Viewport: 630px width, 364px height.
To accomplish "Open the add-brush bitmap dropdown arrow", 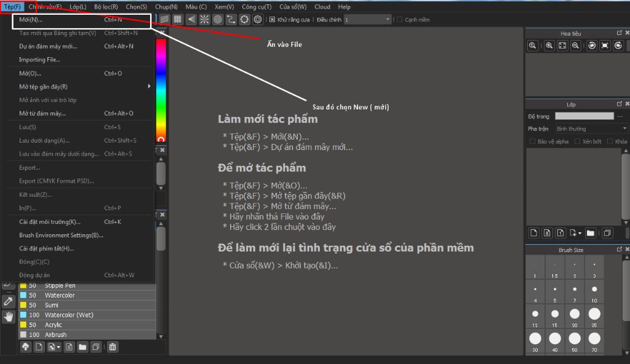I will pyautogui.click(x=58, y=347).
